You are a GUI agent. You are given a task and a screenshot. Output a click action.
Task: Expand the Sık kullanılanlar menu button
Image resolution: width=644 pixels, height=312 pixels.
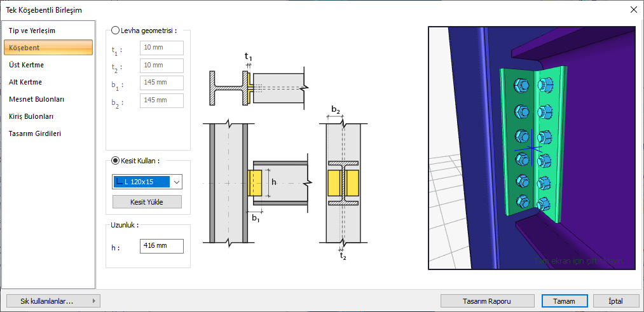click(x=52, y=301)
